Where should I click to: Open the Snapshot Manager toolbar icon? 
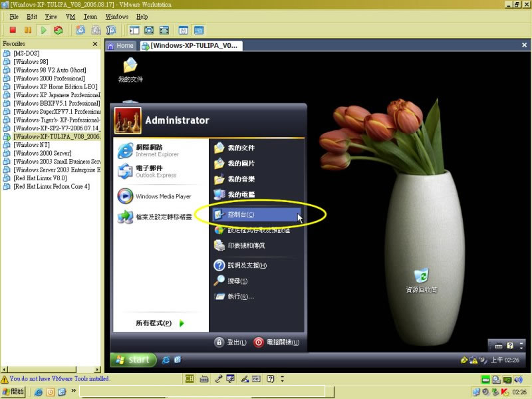tap(111, 30)
